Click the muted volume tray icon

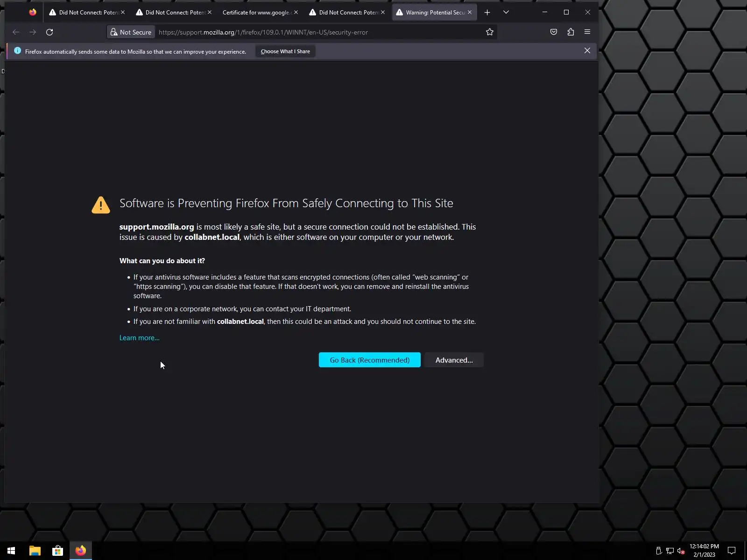[681, 551]
